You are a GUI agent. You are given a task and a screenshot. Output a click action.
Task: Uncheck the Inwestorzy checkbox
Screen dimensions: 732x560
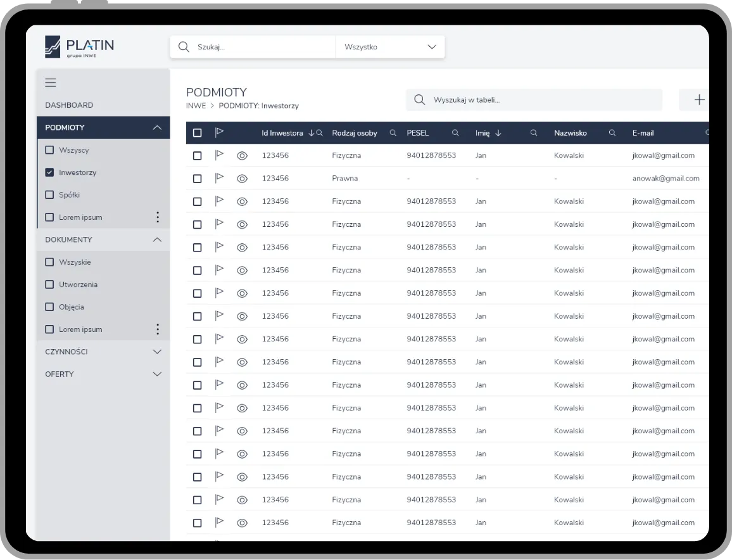point(49,172)
